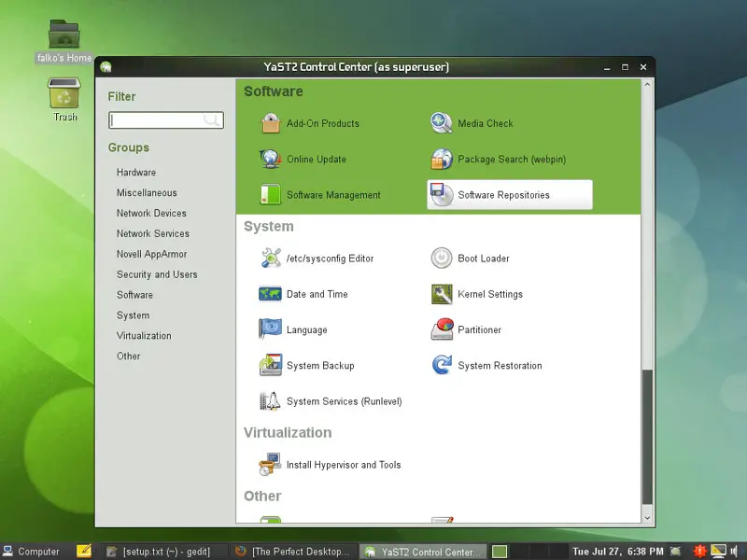Open Package Search (webpin) icon
Image resolution: width=747 pixels, height=560 pixels.
[x=442, y=159]
